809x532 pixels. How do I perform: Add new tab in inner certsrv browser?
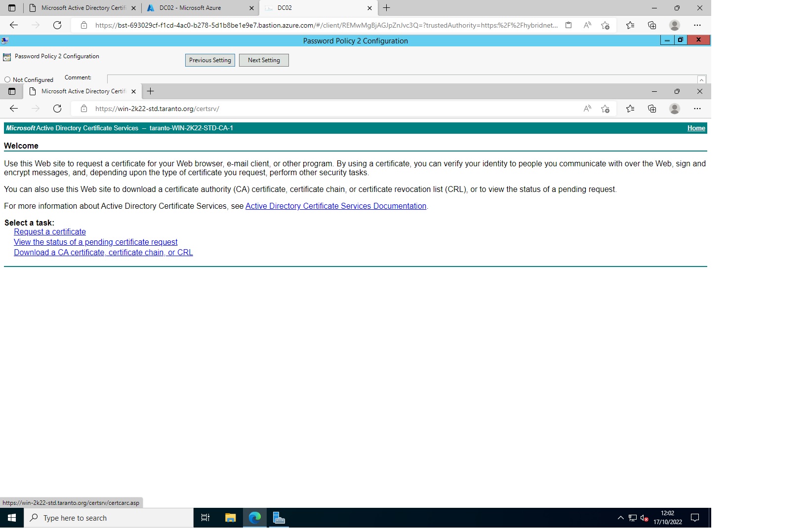point(151,91)
